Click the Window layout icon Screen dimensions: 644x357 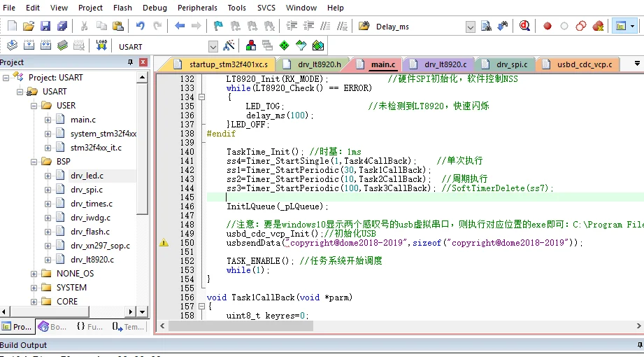(x=621, y=27)
